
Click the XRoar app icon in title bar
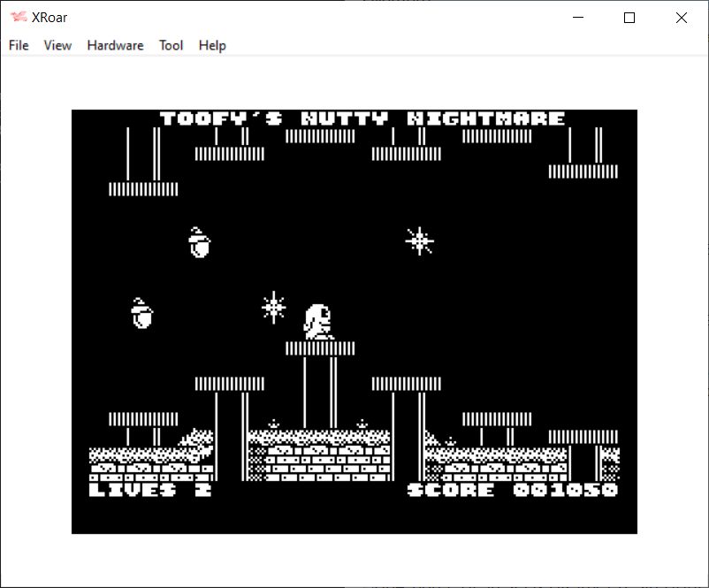[x=18, y=18]
